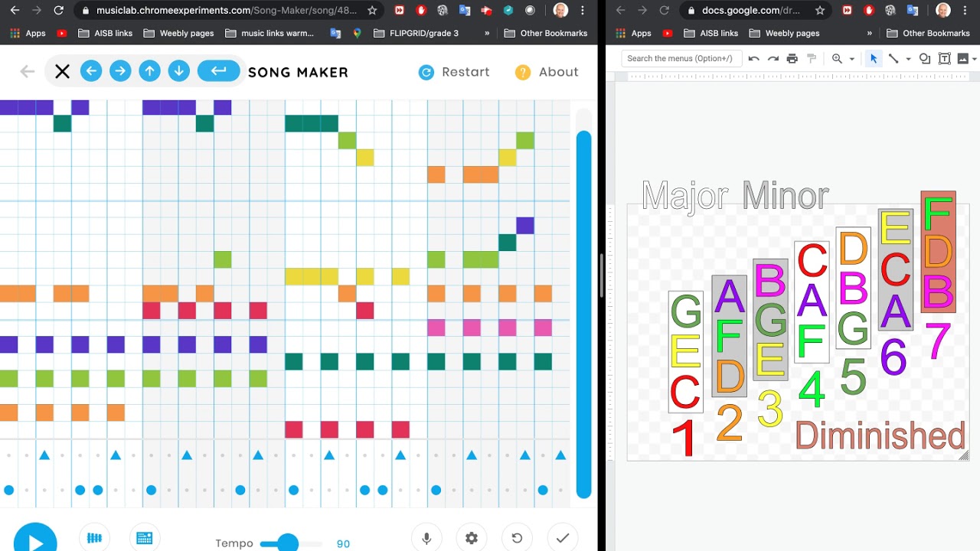
Task: Select the C-E-G chord box in the drawing
Action: pyautogui.click(x=685, y=352)
